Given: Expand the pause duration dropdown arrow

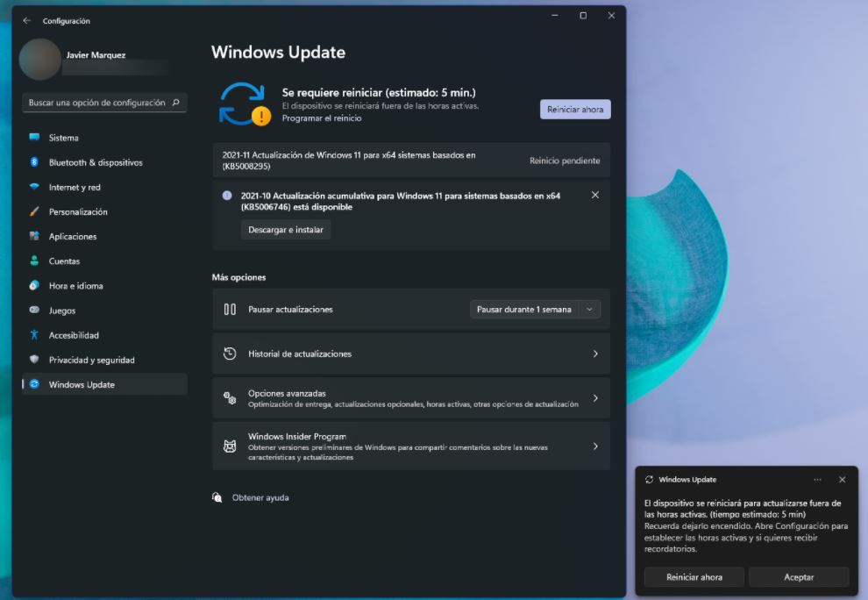Looking at the screenshot, I should point(589,309).
